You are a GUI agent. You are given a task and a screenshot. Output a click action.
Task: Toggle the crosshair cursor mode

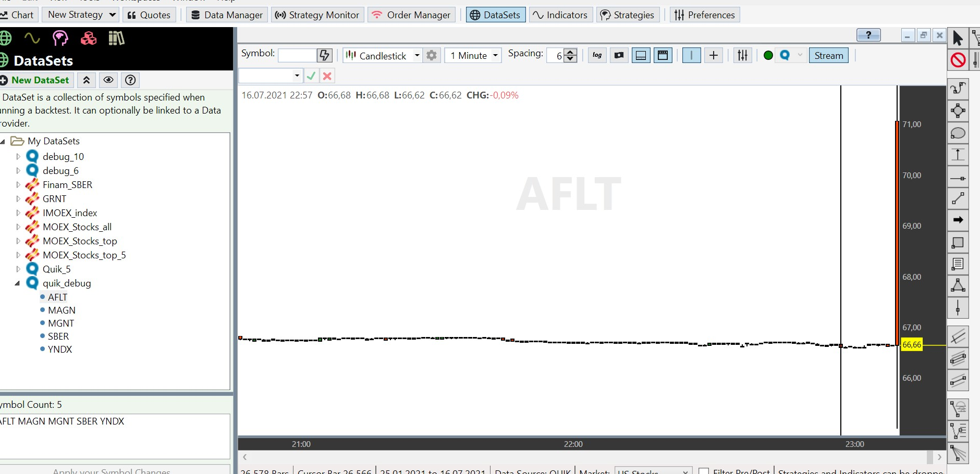[x=714, y=55]
